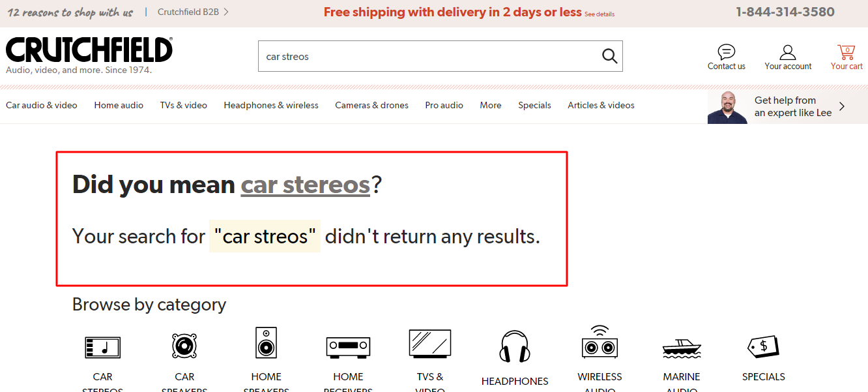Screen dimensions: 868x392
Task: Open the More navigation menu
Action: (491, 105)
